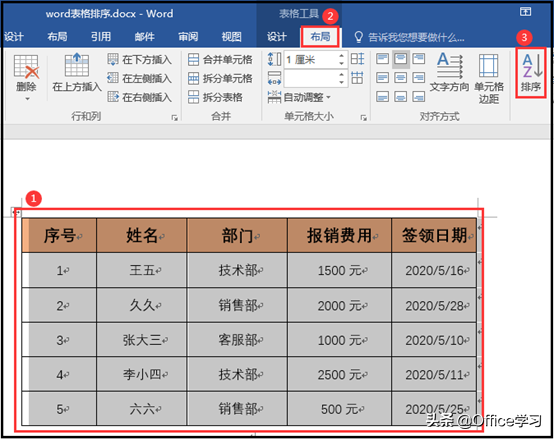This screenshot has width=554, height=440.
Task: Switch to 布局 tab under 表格工具
Action: (x=320, y=36)
